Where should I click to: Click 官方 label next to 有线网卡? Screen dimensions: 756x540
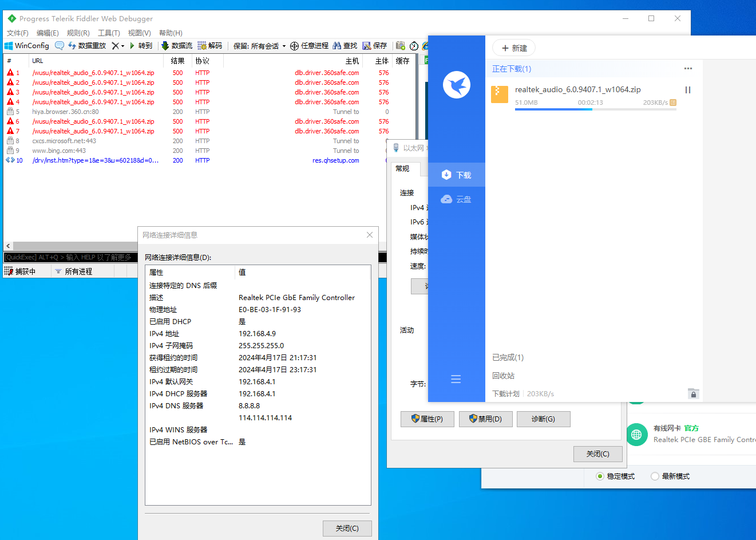tap(691, 428)
